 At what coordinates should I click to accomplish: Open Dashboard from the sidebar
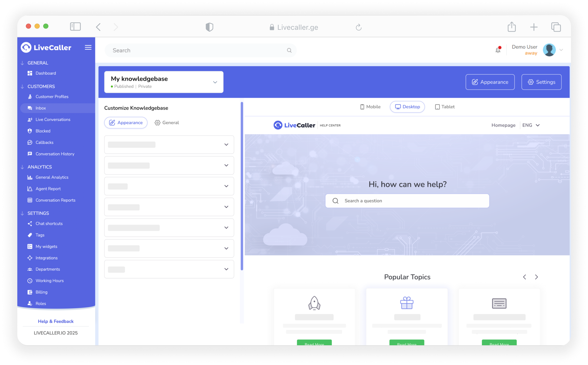(45, 73)
